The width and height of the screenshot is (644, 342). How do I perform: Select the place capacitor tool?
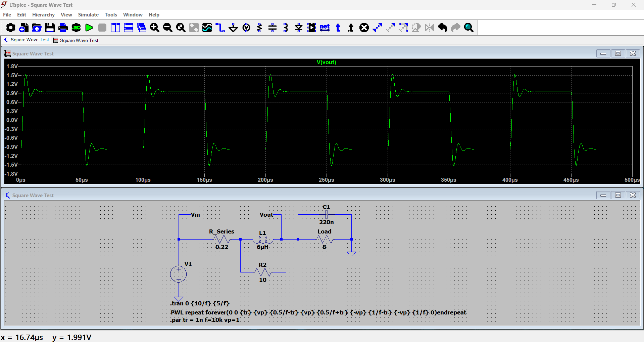click(x=273, y=28)
